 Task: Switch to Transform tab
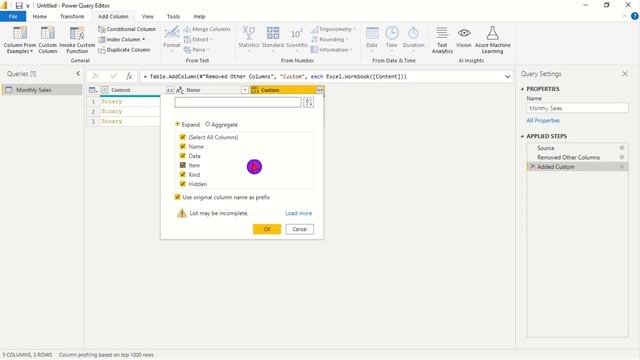click(72, 16)
